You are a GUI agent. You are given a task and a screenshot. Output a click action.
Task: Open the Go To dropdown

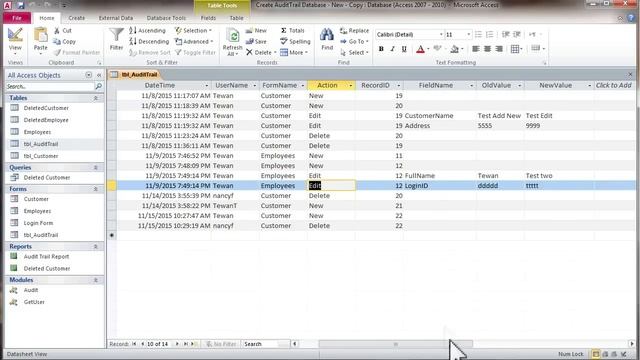point(354,42)
